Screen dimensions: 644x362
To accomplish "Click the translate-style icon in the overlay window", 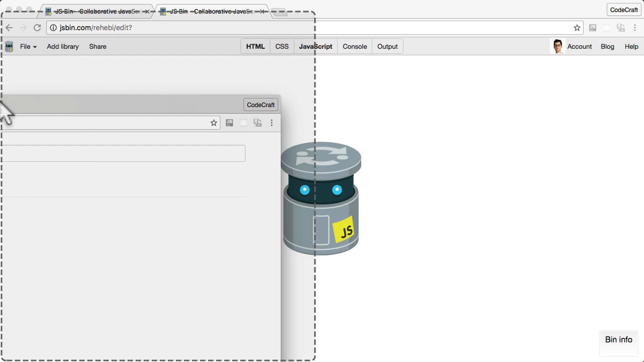I will point(258,123).
